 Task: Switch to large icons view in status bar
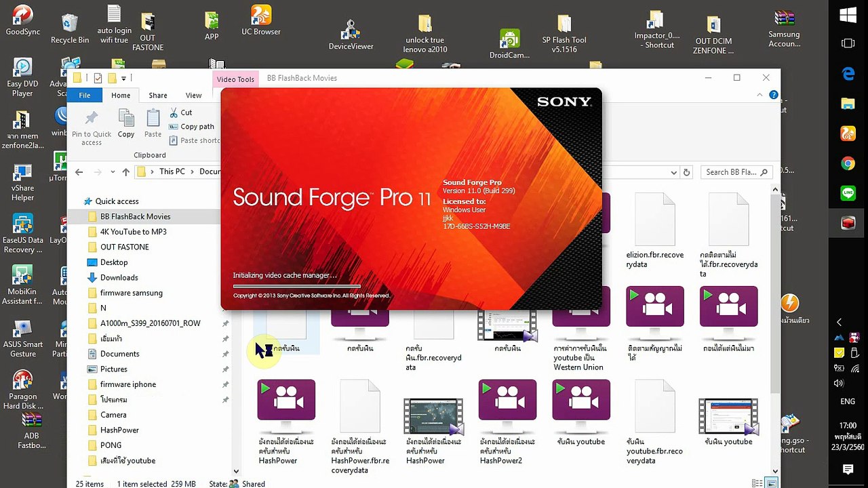(x=771, y=483)
